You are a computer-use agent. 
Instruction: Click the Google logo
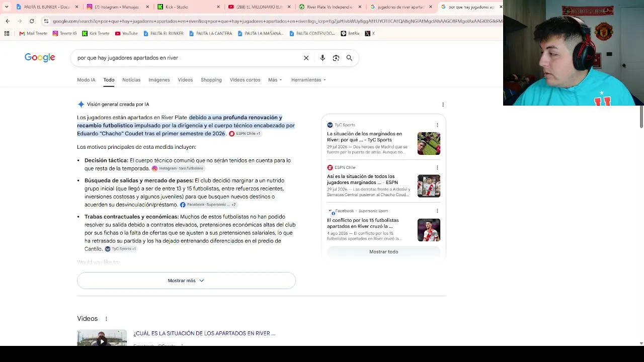[40, 58]
